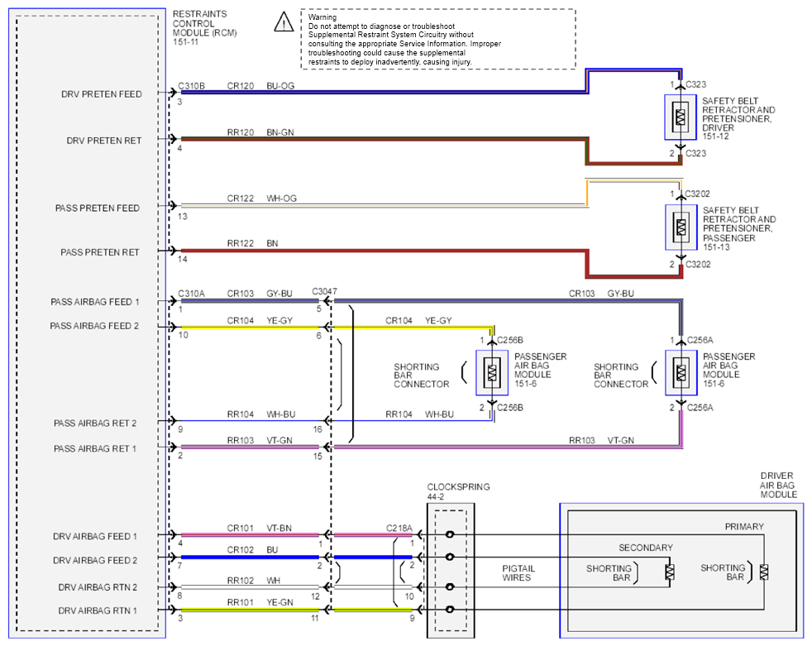Select the C323 label at pin 2

[695, 153]
